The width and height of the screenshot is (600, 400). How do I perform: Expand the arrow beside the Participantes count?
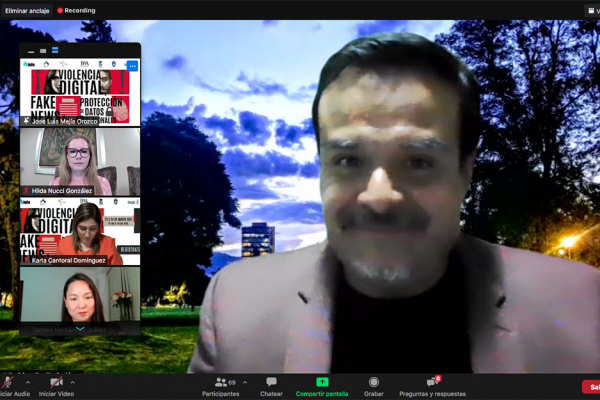pyautogui.click(x=245, y=382)
